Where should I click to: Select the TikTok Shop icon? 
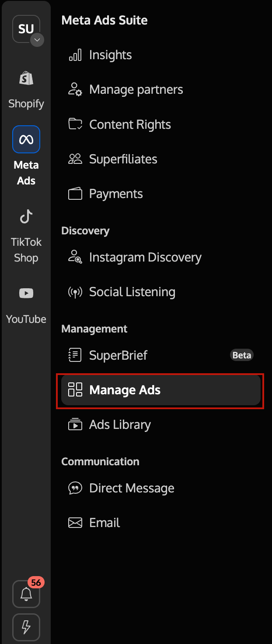[26, 216]
